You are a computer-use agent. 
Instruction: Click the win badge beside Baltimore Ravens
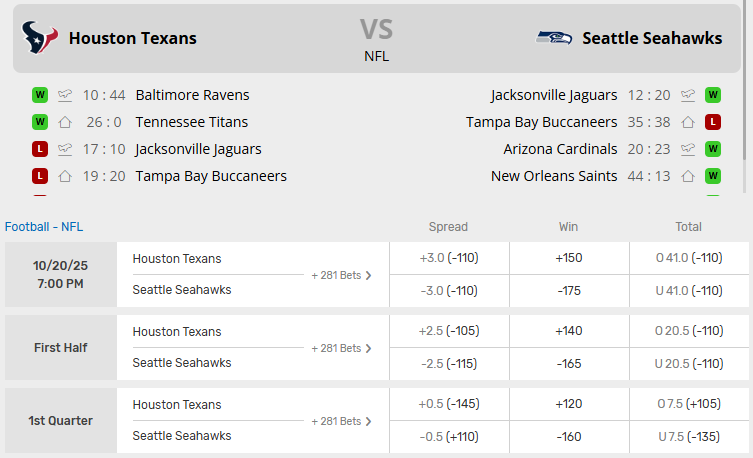(x=40, y=95)
